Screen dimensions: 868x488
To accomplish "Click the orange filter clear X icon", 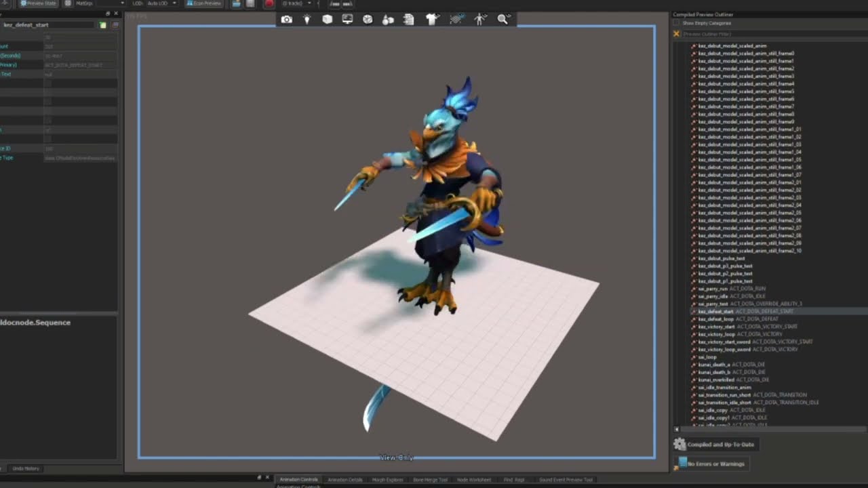I will tap(676, 33).
